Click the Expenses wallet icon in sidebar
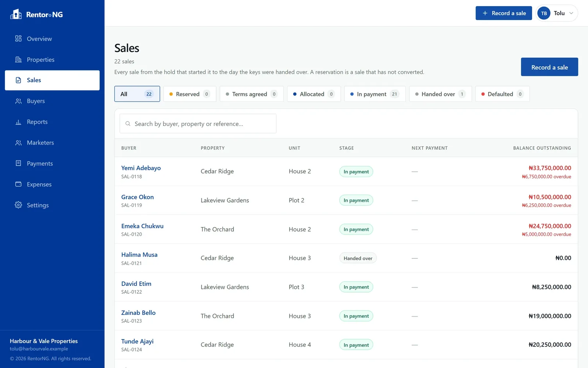Image resolution: width=588 pixels, height=368 pixels. coord(18,184)
